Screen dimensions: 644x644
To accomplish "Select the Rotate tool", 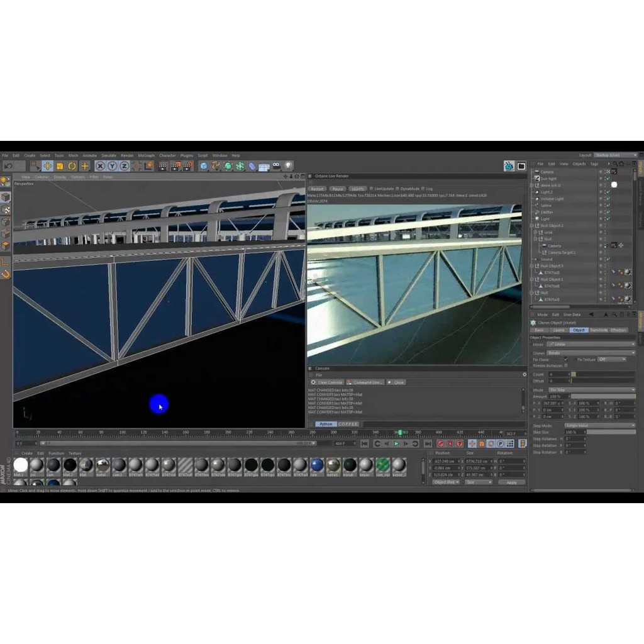I will (x=72, y=166).
